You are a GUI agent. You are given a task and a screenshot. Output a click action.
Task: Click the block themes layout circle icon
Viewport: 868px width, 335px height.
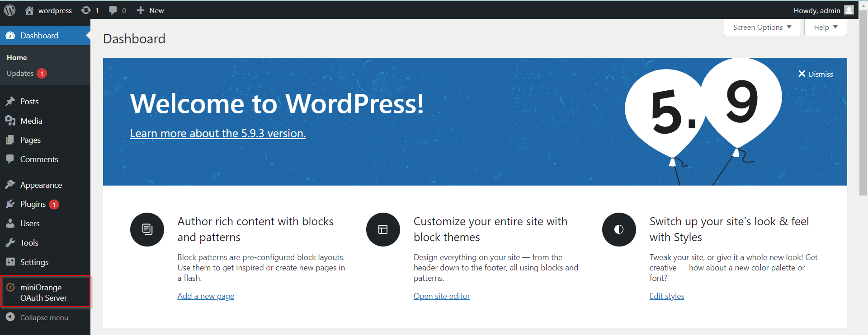click(383, 229)
